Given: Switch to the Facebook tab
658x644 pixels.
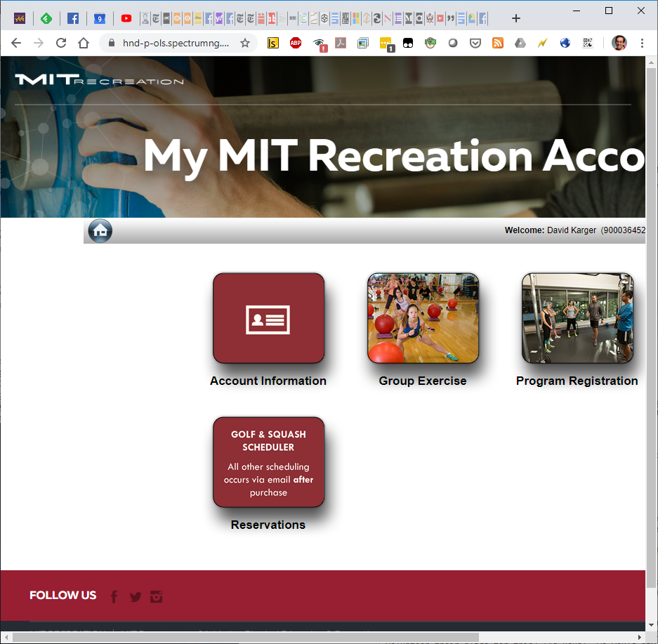Looking at the screenshot, I should [72, 18].
